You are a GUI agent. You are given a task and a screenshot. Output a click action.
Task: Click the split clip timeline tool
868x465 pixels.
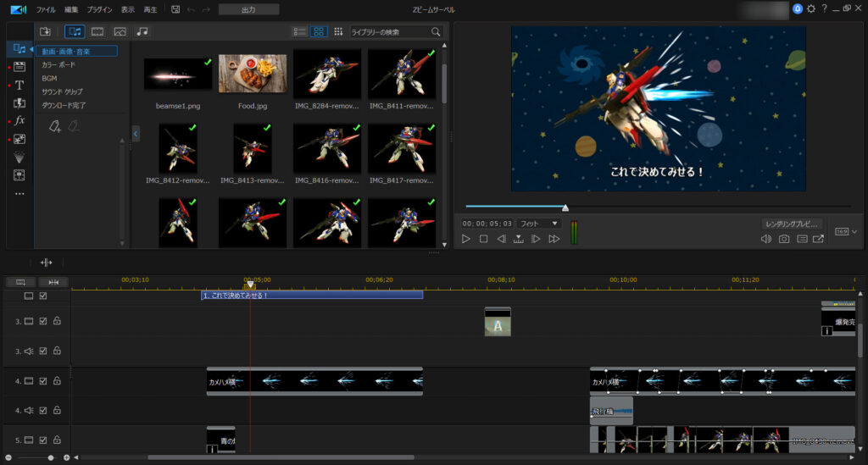[x=47, y=263]
